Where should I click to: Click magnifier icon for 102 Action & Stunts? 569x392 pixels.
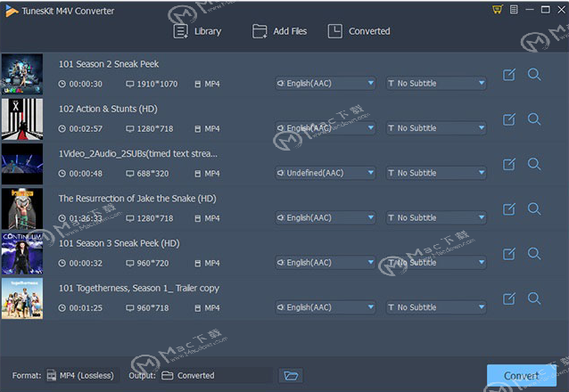(534, 119)
